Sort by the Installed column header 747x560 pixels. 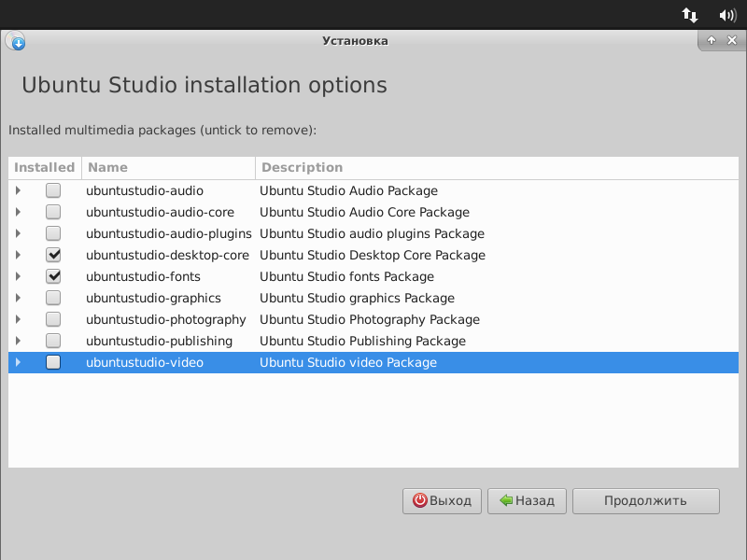pos(45,168)
